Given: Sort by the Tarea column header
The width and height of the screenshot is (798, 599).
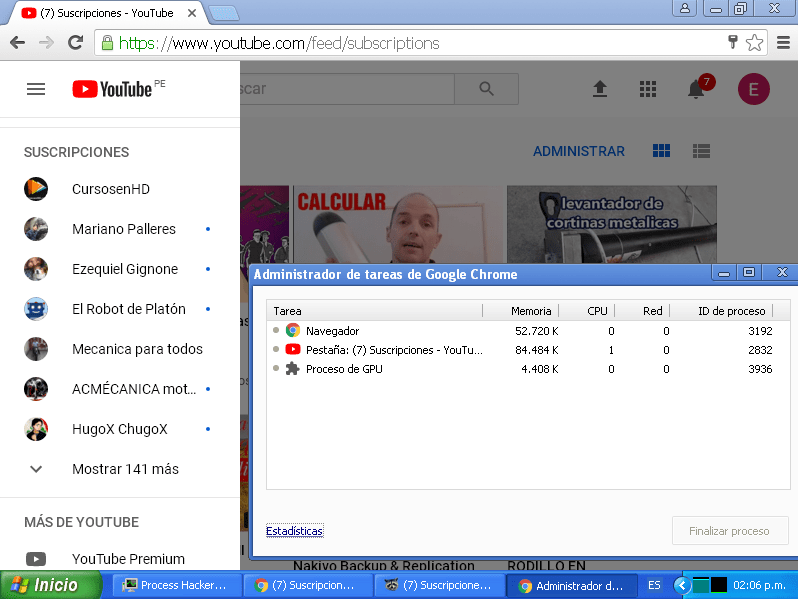Looking at the screenshot, I should click(x=375, y=311).
